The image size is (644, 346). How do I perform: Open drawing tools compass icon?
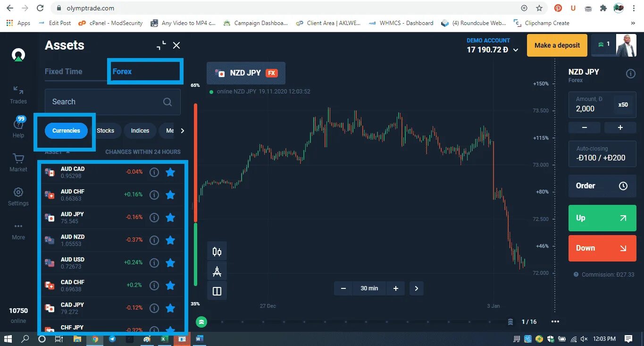[217, 271]
